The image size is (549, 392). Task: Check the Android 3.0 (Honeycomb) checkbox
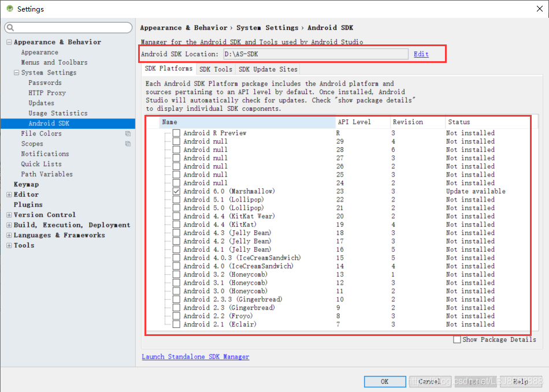tap(176, 291)
